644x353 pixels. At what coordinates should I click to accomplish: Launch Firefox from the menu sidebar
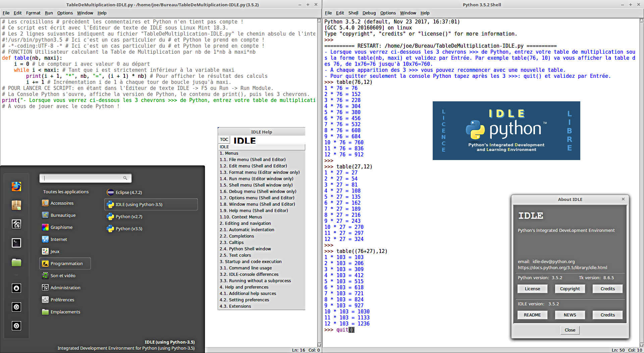point(16,186)
